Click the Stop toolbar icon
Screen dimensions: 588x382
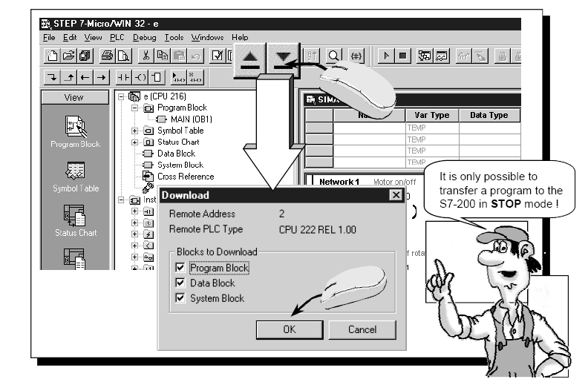402,56
